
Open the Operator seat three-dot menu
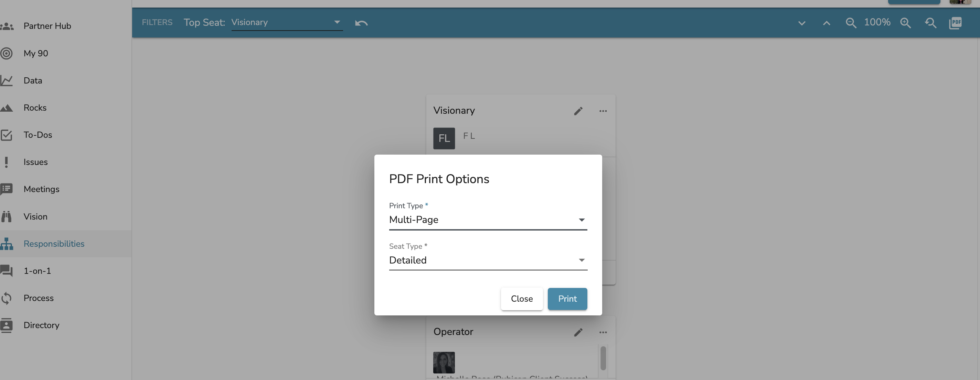tap(603, 333)
